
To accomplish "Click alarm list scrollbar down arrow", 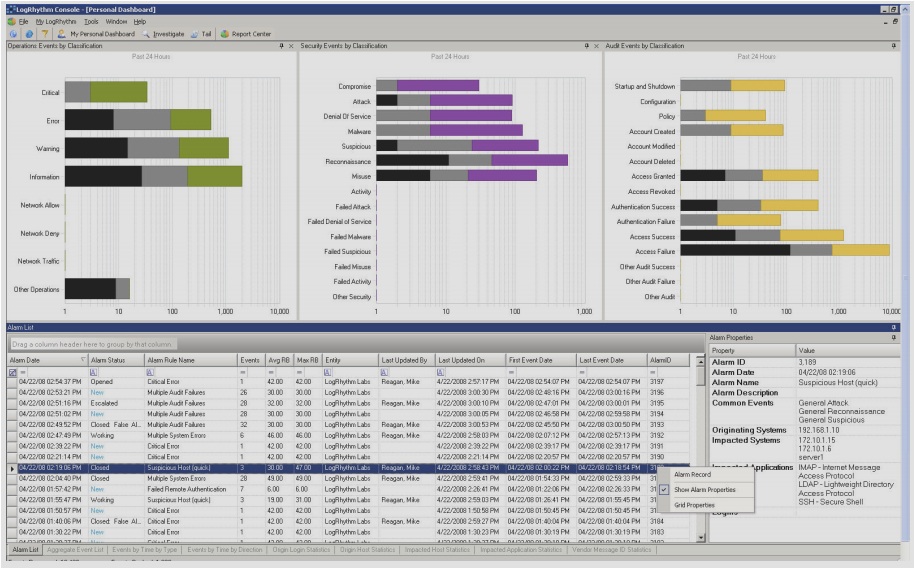I will pyautogui.click(x=700, y=537).
